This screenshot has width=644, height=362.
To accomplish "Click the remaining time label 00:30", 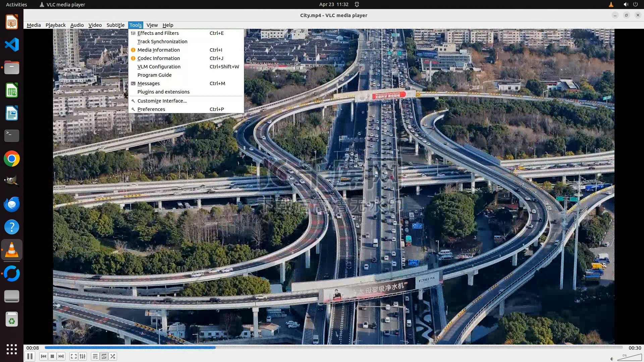I will click(x=635, y=348).
